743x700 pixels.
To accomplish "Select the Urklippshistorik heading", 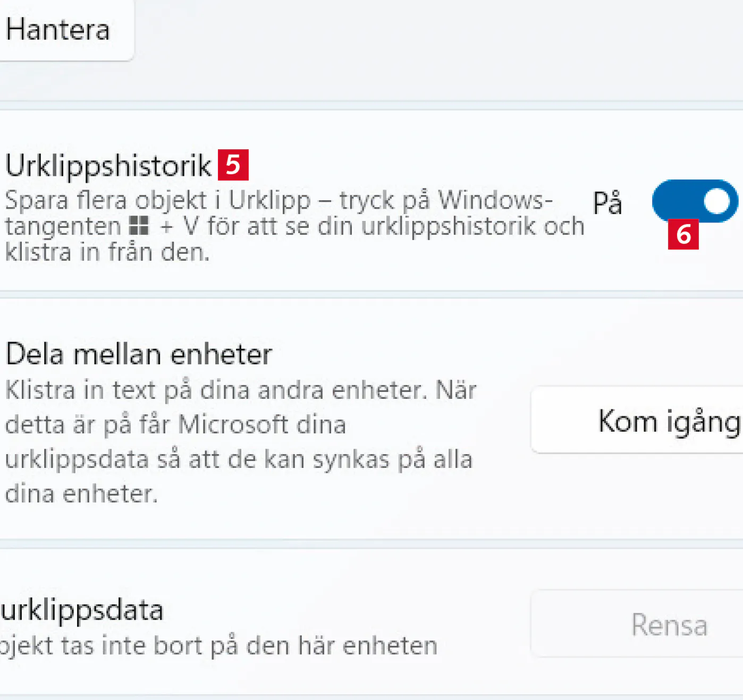I will click(x=108, y=166).
